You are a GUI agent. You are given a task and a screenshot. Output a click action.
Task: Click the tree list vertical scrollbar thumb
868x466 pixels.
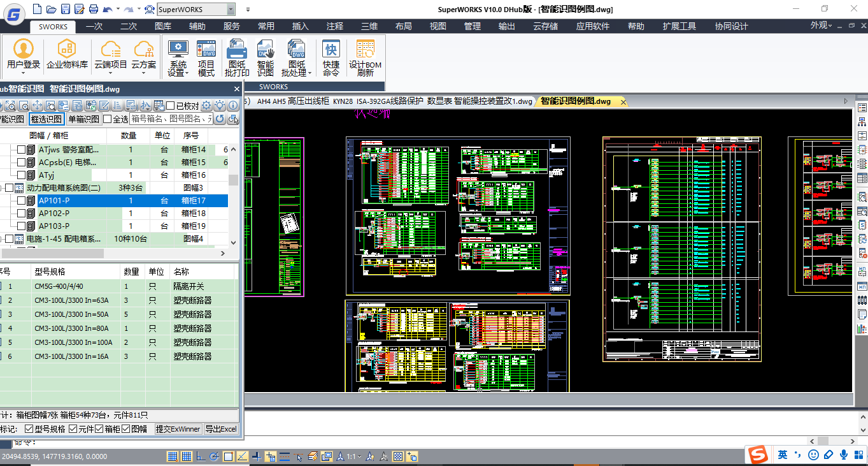[x=233, y=180]
